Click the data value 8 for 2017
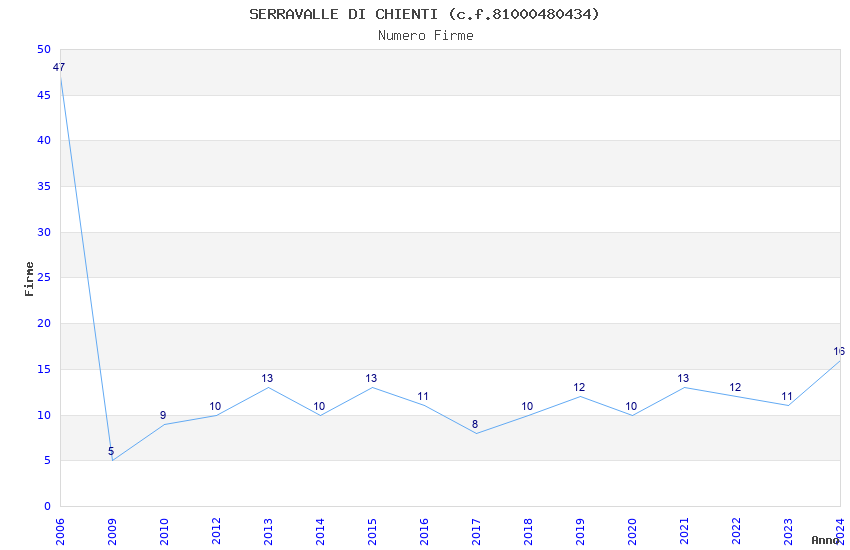The image size is (850, 550). point(475,424)
